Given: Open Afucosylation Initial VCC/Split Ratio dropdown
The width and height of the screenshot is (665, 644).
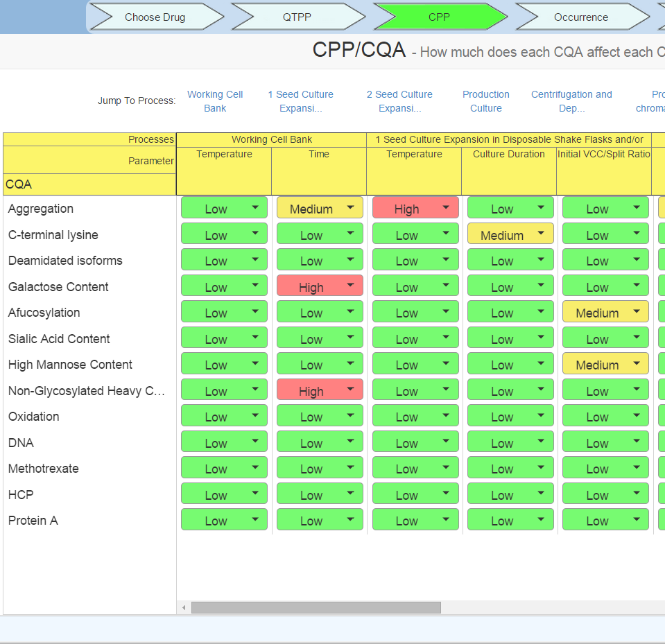Looking at the screenshot, I should tap(605, 313).
